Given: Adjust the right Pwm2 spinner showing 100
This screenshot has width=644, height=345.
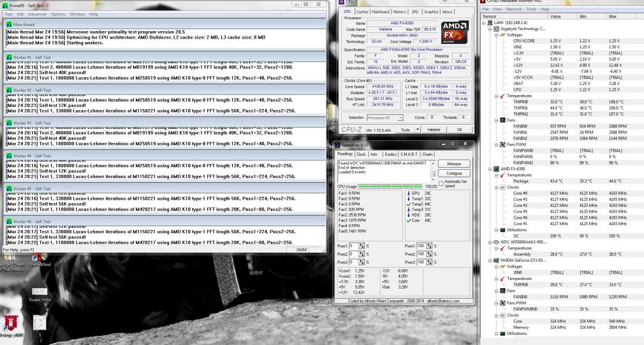Looking at the screenshot, I should [x=429, y=254].
